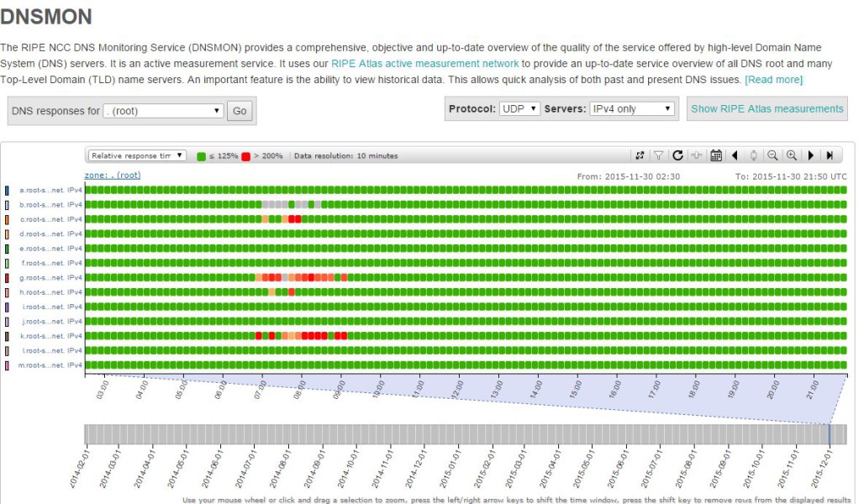Click the green ≤125% legend square
This screenshot has height=504, width=864.
pos(201,156)
